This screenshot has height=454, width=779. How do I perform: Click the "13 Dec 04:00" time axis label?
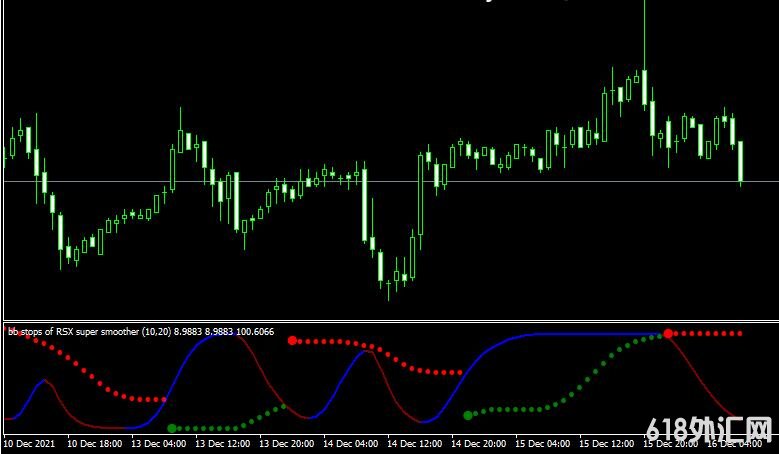[158, 443]
